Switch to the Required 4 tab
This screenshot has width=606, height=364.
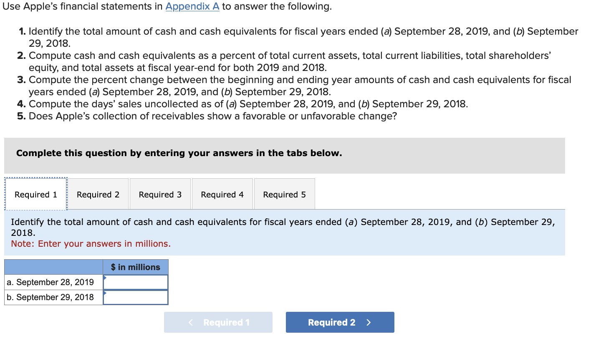(x=222, y=194)
